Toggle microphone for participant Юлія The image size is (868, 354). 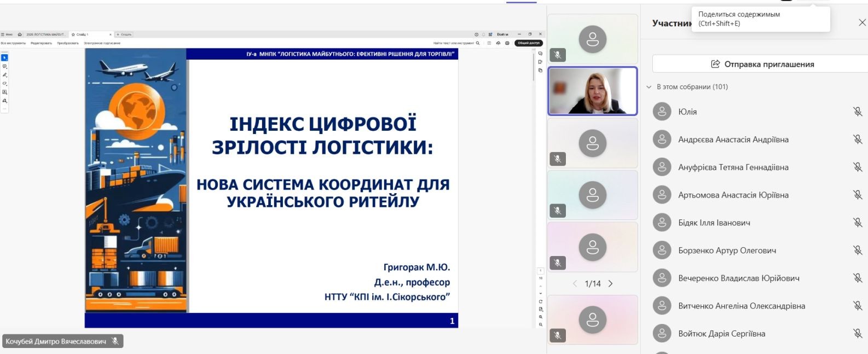(x=857, y=112)
